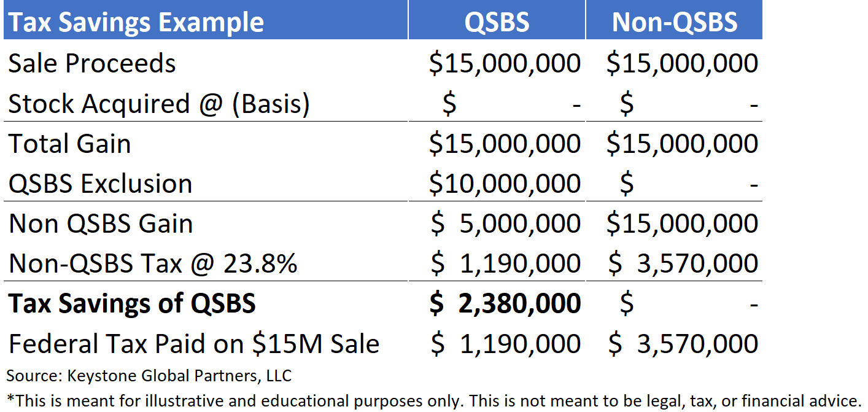Click the Federal Tax Paid on $15M Sale label

194,344
